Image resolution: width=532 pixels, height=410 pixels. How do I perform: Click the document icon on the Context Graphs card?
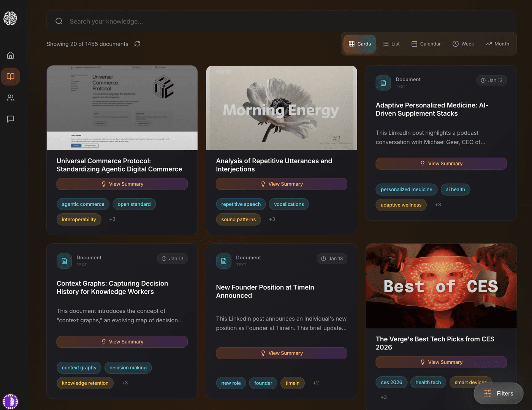pyautogui.click(x=64, y=261)
